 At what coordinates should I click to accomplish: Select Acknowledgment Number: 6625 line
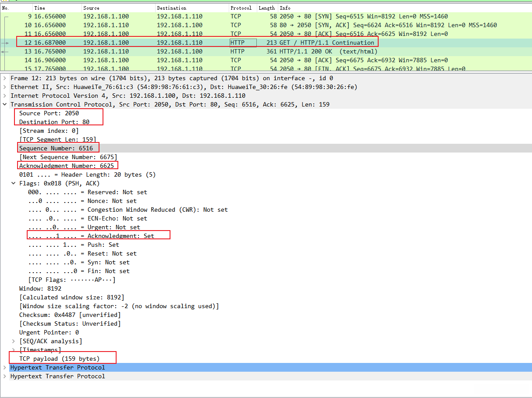tap(67, 166)
